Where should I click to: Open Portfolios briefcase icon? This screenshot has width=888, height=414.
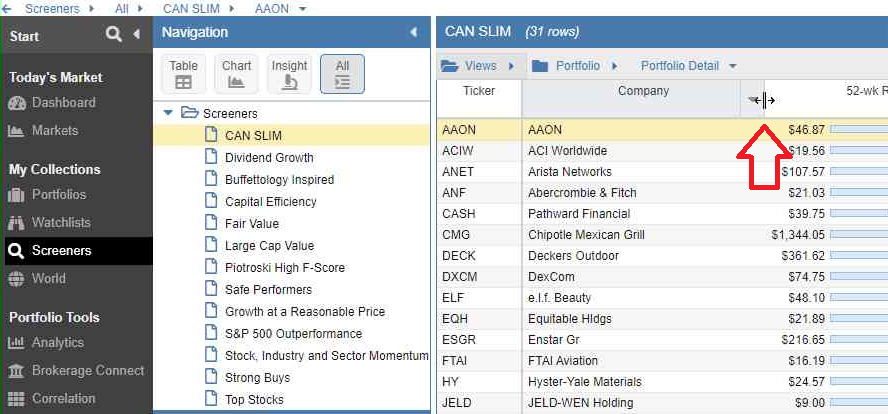point(16,195)
